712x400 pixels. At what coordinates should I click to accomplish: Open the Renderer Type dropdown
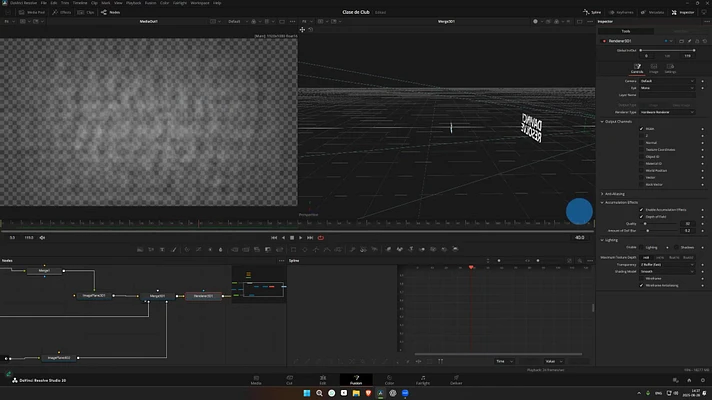(x=668, y=111)
